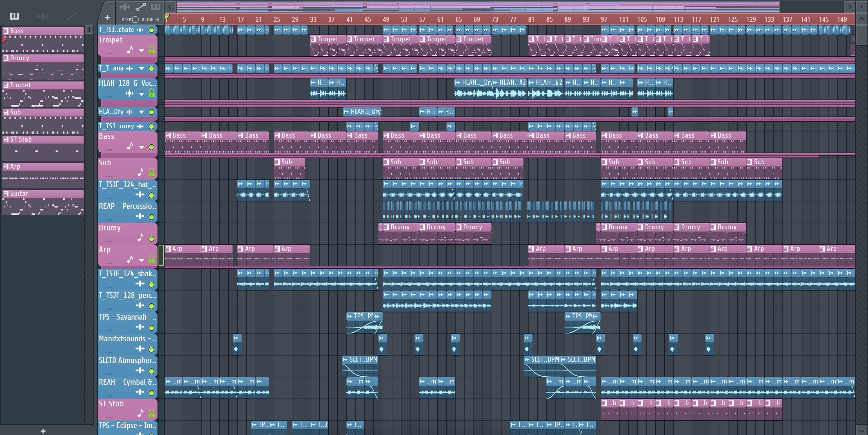868x435 pixels.
Task: Open the Trmpet track dropdown arrow
Action: (142, 51)
